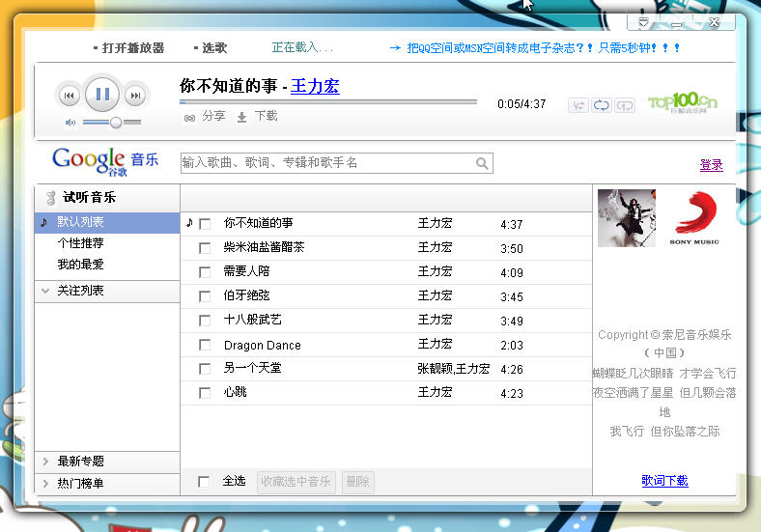This screenshot has width=761, height=532.
Task: Click the 分享 share link icon
Action: pos(189,118)
